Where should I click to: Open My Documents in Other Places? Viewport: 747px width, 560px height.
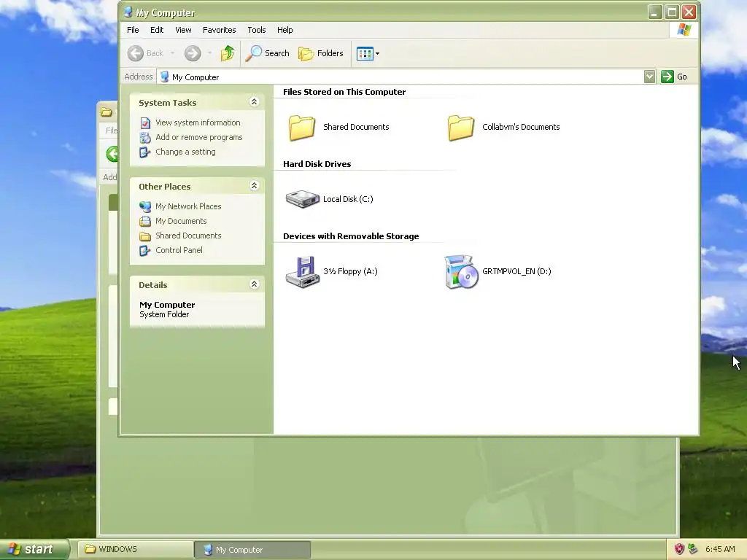coord(181,221)
